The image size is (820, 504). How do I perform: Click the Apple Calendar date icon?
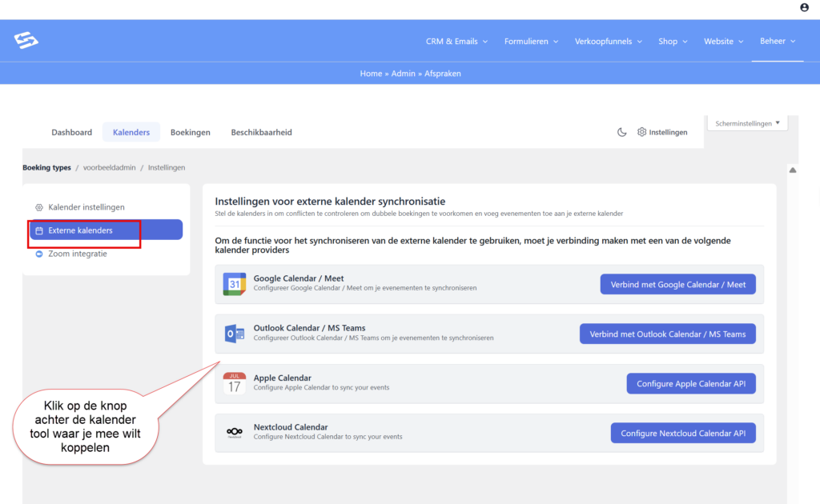tap(234, 383)
